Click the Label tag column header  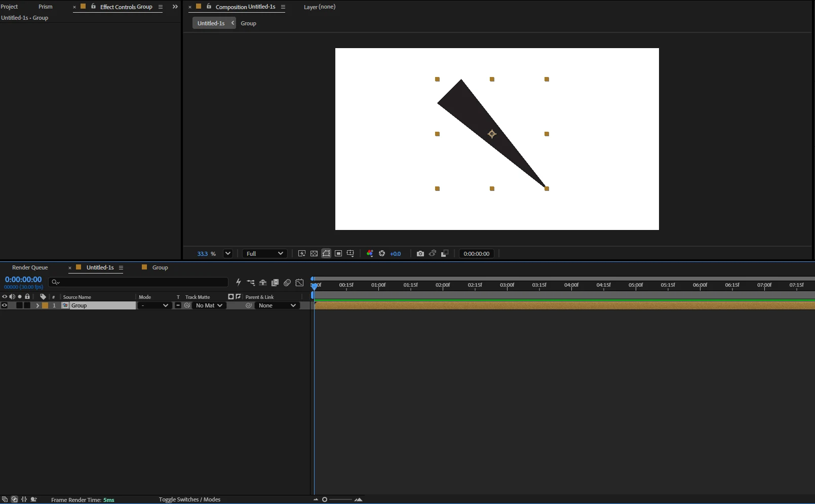click(43, 297)
